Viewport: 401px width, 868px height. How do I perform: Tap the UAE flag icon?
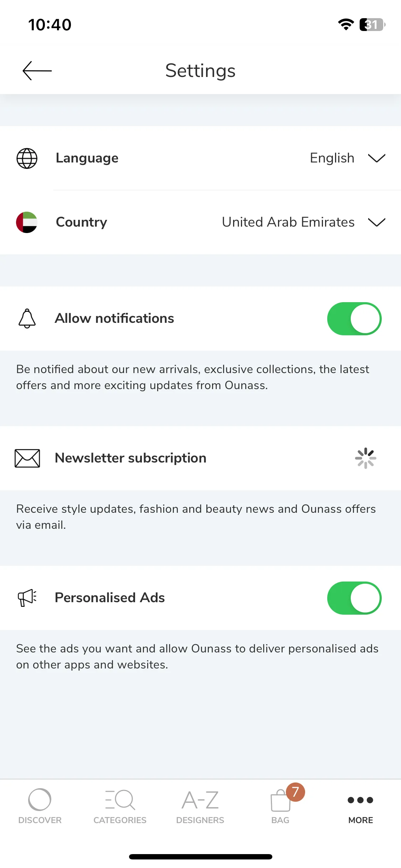(27, 222)
